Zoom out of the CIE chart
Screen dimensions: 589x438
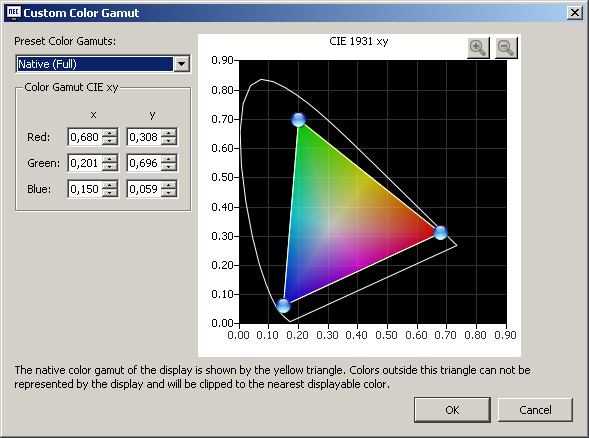tap(506, 48)
